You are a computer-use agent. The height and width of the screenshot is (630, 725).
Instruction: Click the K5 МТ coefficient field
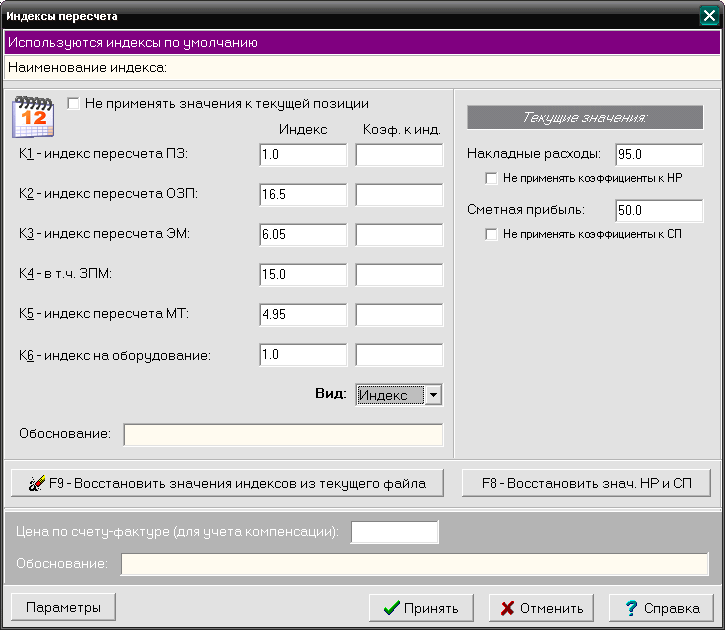coord(398,314)
